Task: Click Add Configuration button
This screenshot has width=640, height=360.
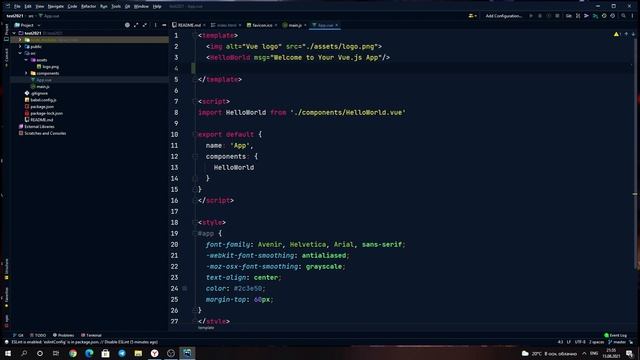Action: pyautogui.click(x=504, y=16)
